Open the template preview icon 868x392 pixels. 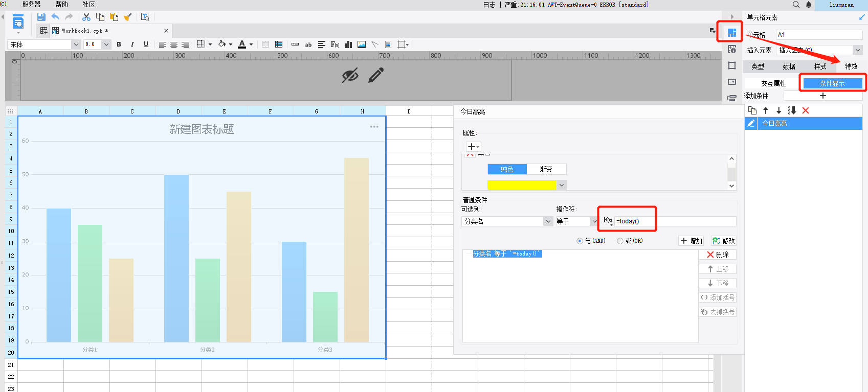tap(145, 17)
